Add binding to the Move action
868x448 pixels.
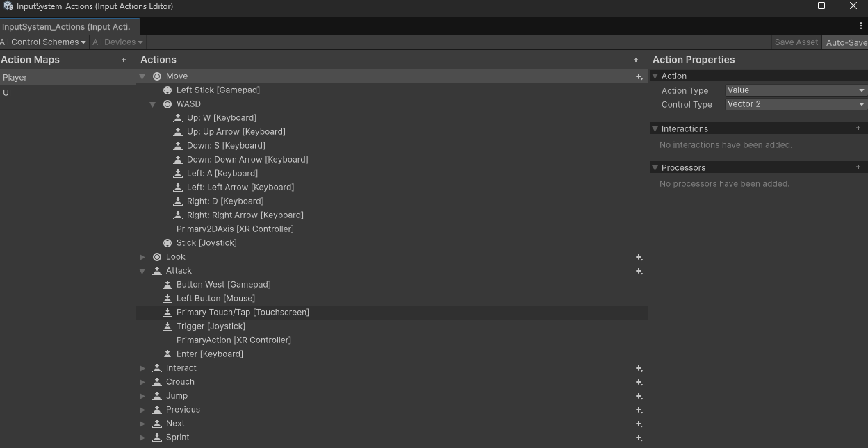click(x=639, y=76)
